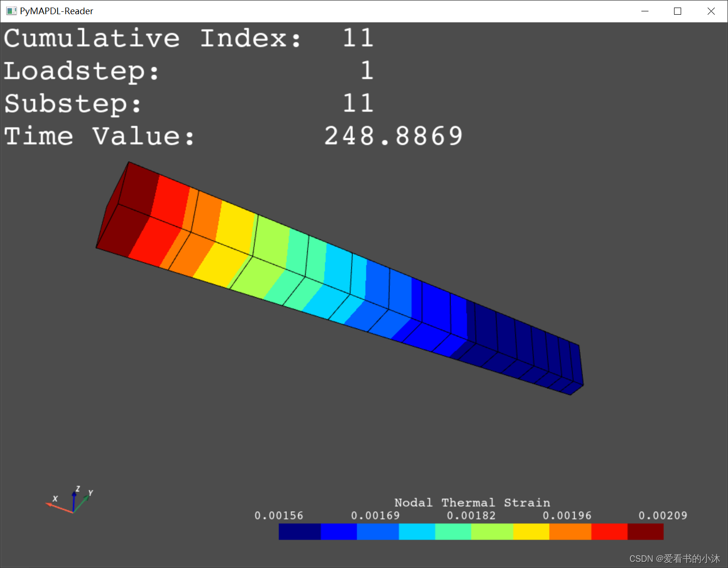Click the 'Time Value:' label
The height and width of the screenshot is (568, 728).
[99, 136]
